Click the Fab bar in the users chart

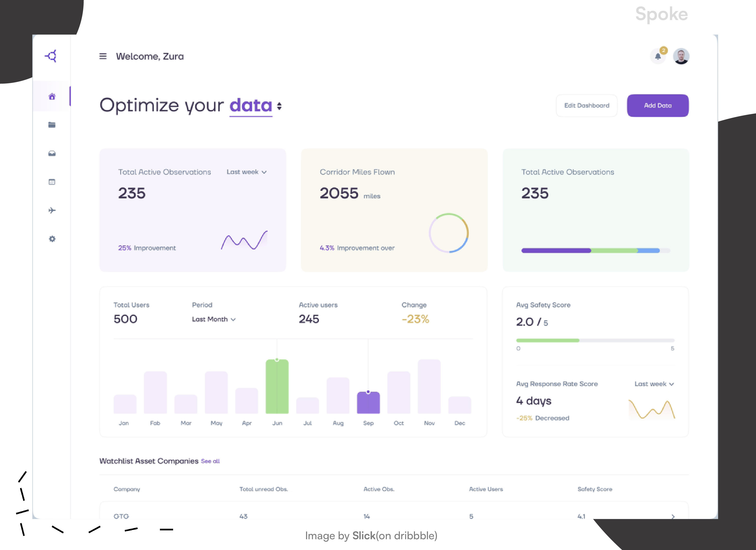point(155,393)
